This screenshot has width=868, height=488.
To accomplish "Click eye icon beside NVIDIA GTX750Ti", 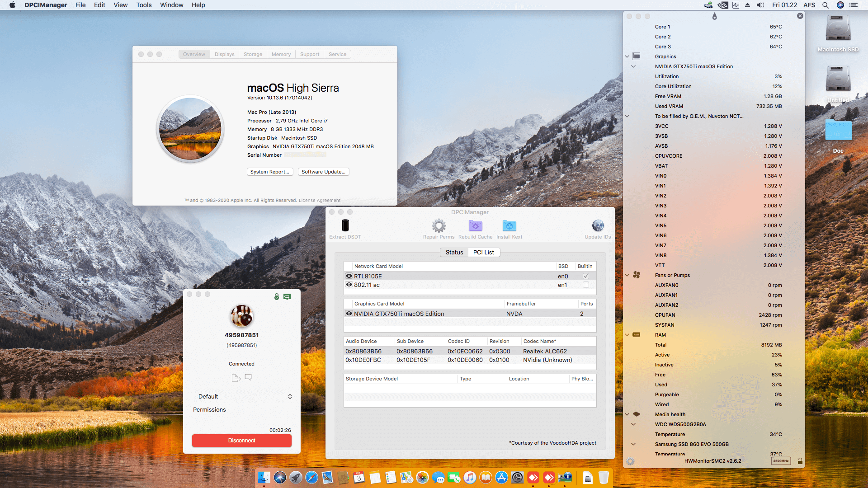I will pos(349,314).
